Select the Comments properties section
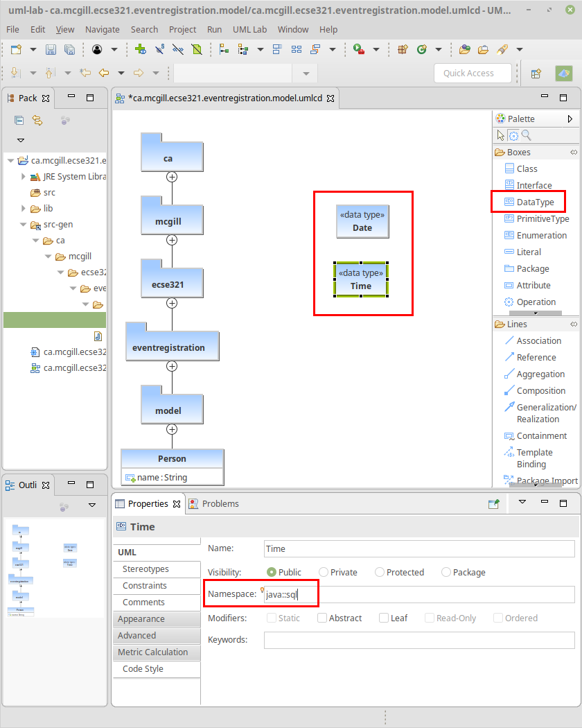582x728 pixels. tap(157, 603)
